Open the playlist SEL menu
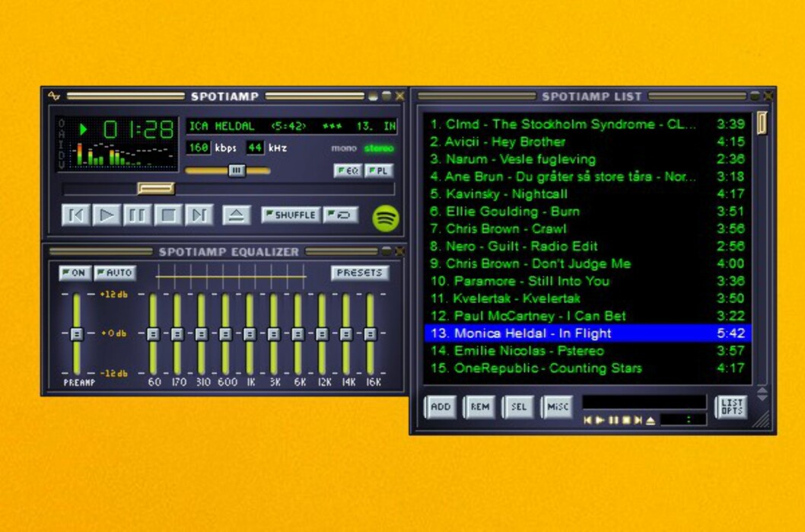The image size is (805, 532). pyautogui.click(x=518, y=406)
